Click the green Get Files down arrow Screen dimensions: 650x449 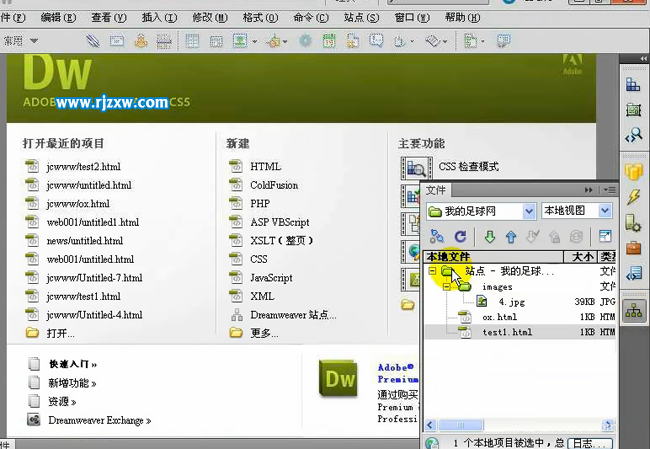490,237
